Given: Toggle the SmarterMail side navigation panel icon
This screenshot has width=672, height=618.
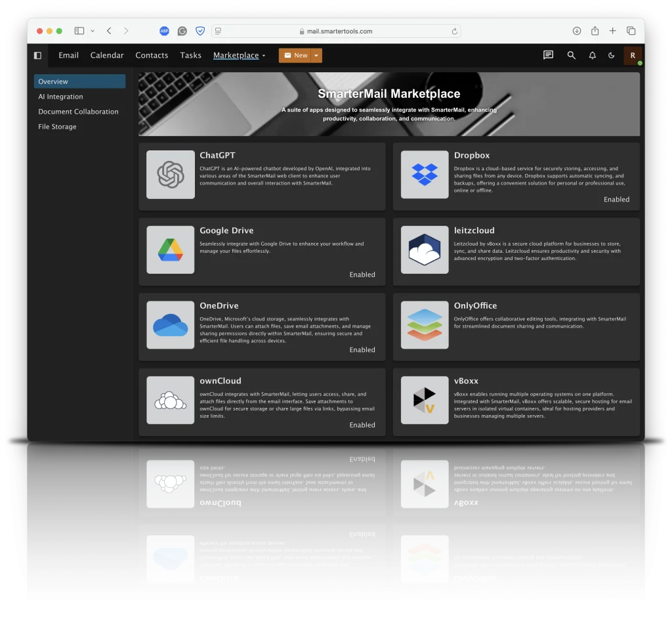Looking at the screenshot, I should coord(37,55).
